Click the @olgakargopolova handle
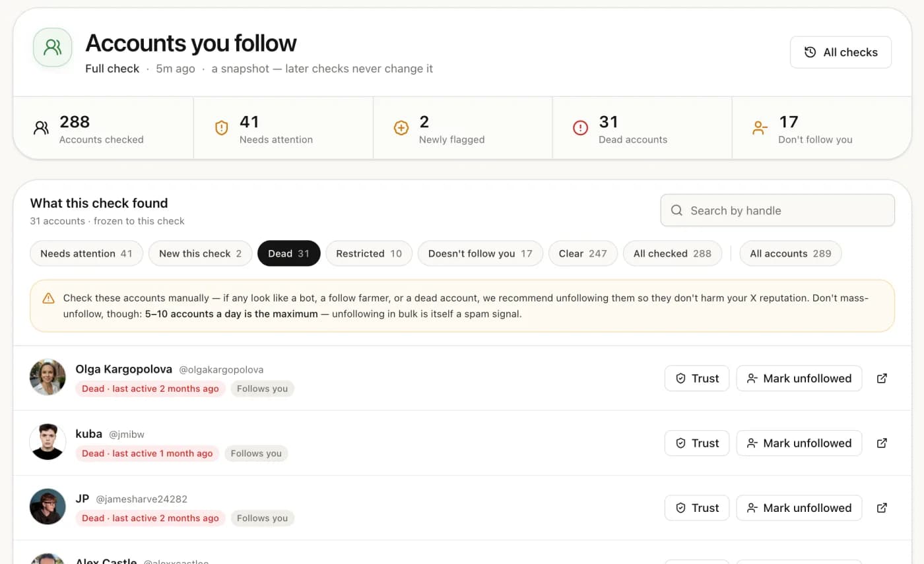924x564 pixels. click(221, 369)
